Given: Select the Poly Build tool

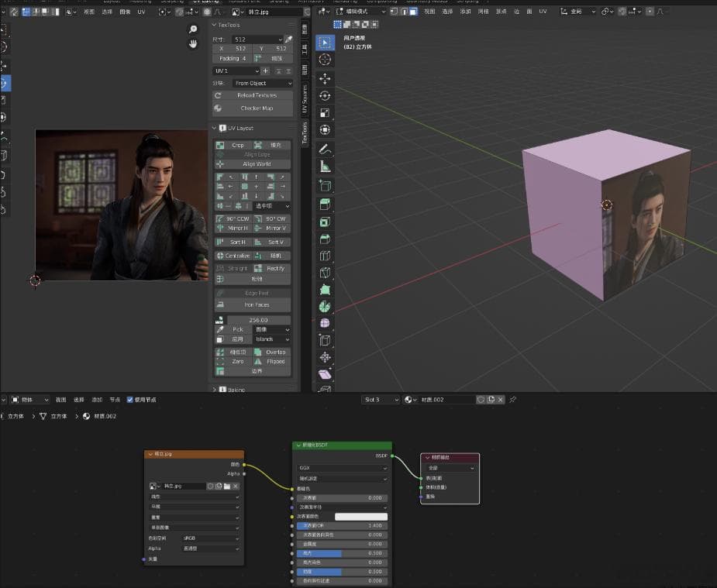Looking at the screenshot, I should [325, 289].
